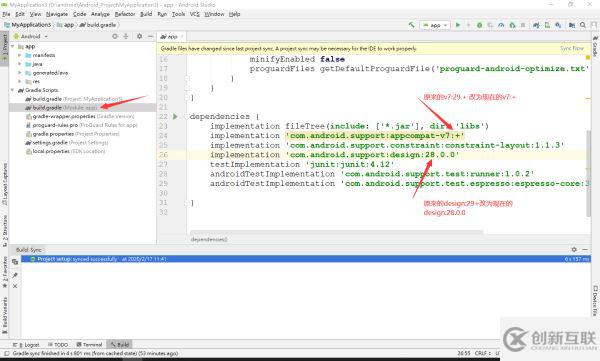Click the Sync Now link
This screenshot has height=361, width=600.
click(572, 48)
